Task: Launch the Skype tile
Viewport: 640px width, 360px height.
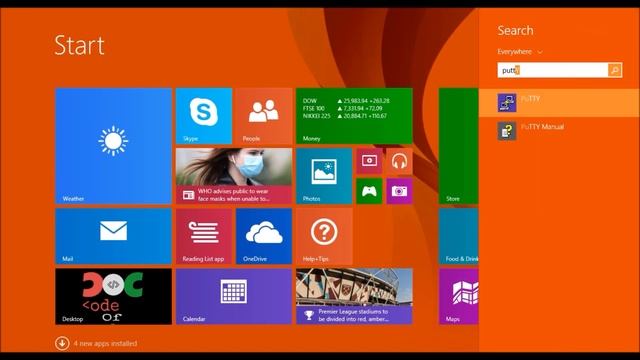Action: [204, 116]
